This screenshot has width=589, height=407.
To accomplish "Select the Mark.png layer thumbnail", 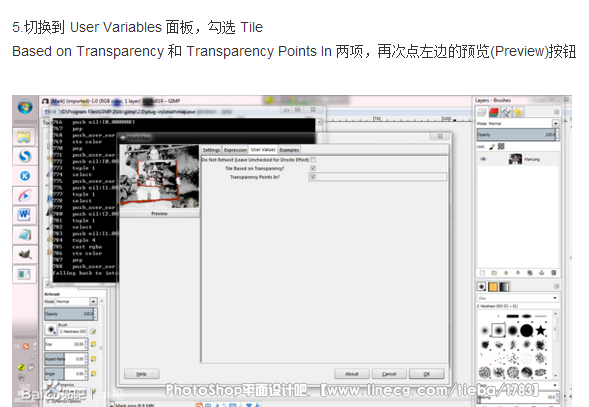I will 515,159.
